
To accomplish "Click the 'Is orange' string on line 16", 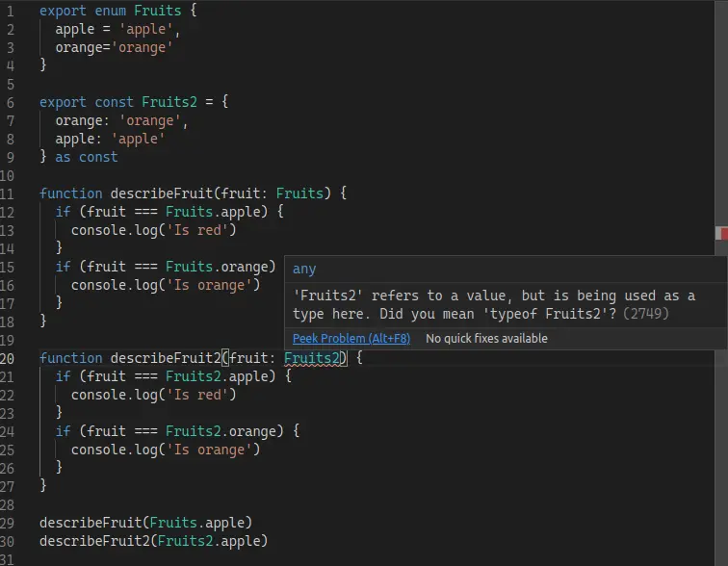I will [209, 285].
